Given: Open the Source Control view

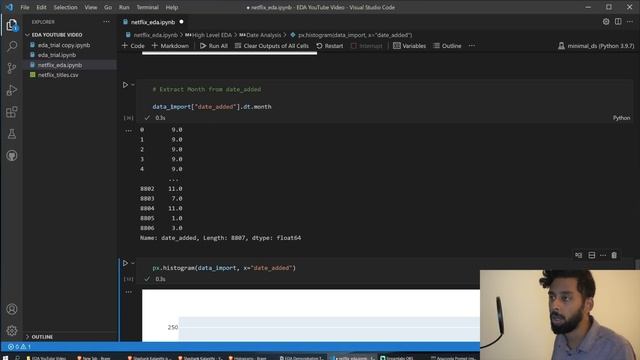Looking at the screenshot, I should click(x=12, y=68).
